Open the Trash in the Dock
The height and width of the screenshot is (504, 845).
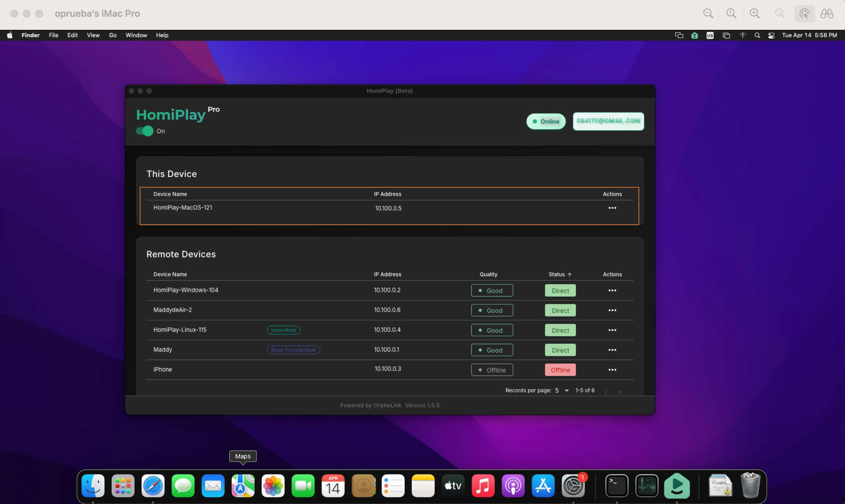point(750,485)
